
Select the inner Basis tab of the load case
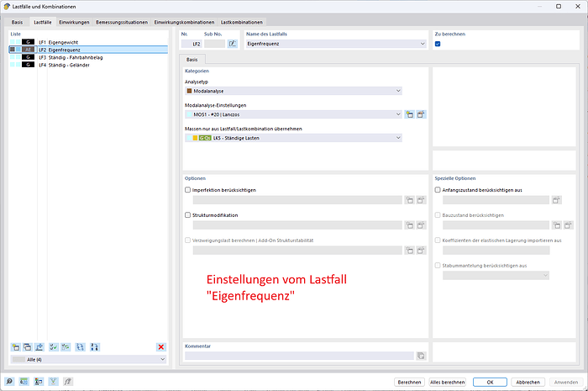point(192,60)
